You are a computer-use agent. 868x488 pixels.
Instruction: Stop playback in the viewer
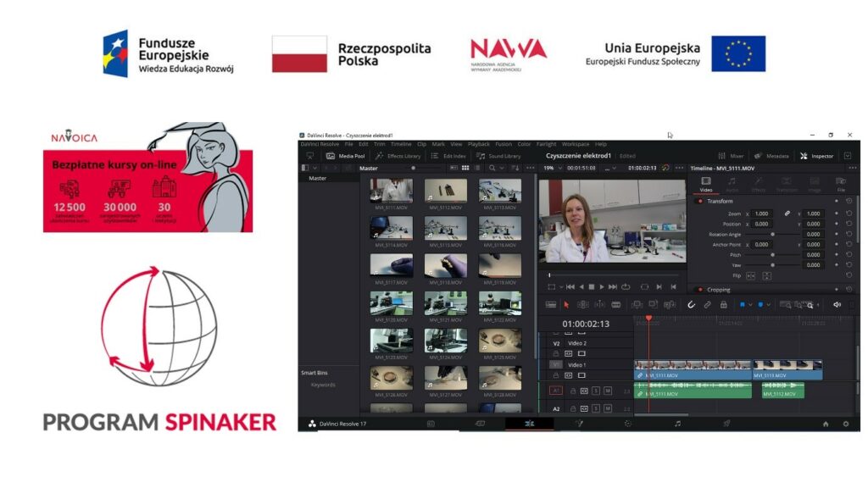coord(591,286)
